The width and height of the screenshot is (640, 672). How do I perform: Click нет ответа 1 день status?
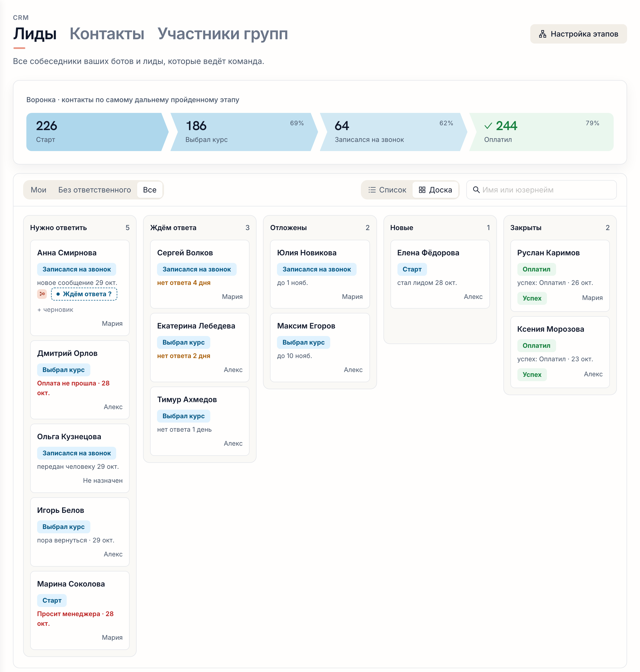click(x=184, y=429)
